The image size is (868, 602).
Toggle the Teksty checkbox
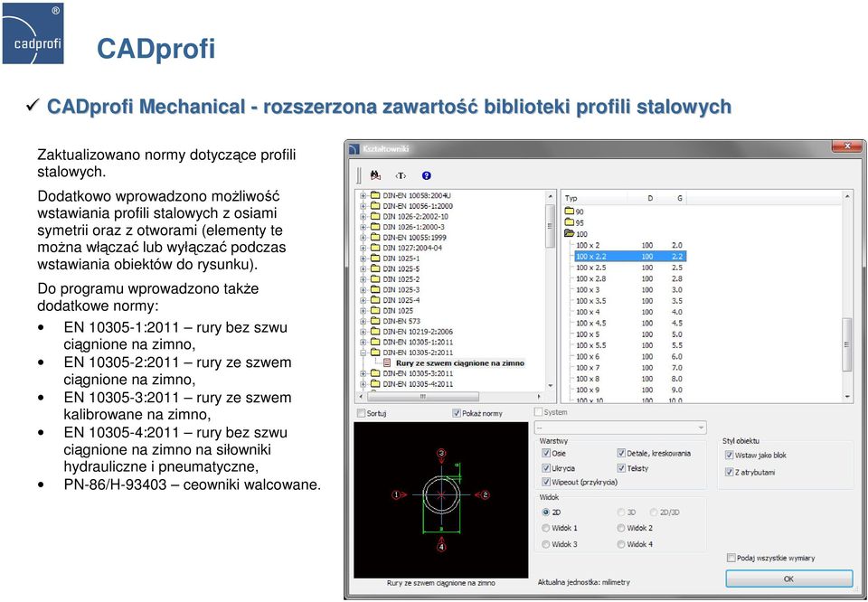(621, 468)
